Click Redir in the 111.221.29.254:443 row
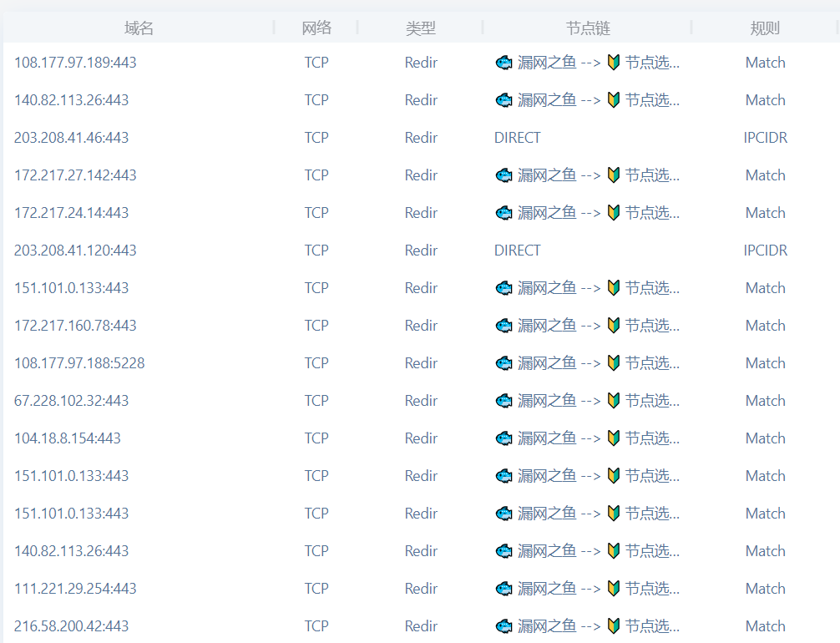The image size is (840, 643). coord(421,589)
